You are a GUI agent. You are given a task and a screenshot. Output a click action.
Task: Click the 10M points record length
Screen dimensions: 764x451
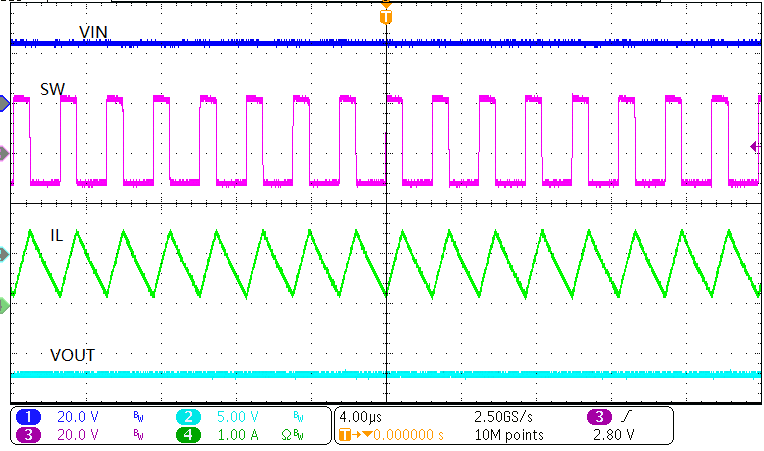click(509, 435)
